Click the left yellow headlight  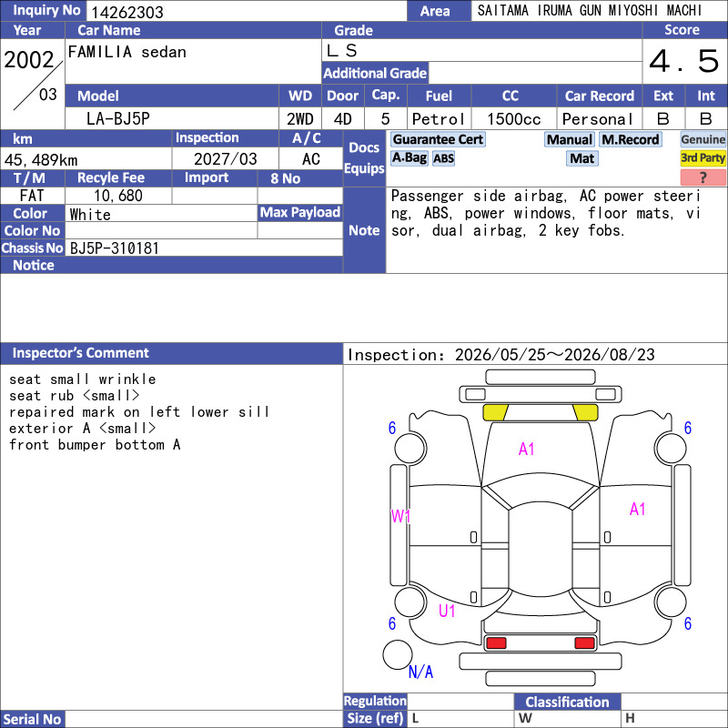coord(495,412)
